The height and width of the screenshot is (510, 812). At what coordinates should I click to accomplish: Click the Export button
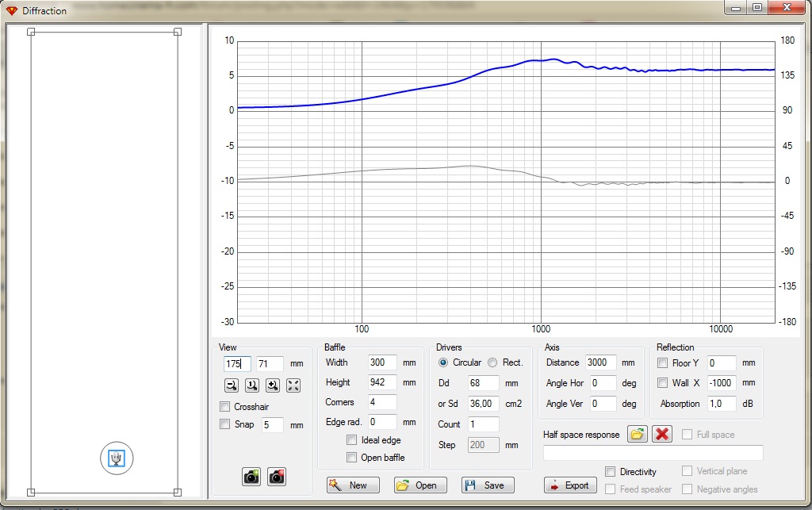(569, 485)
